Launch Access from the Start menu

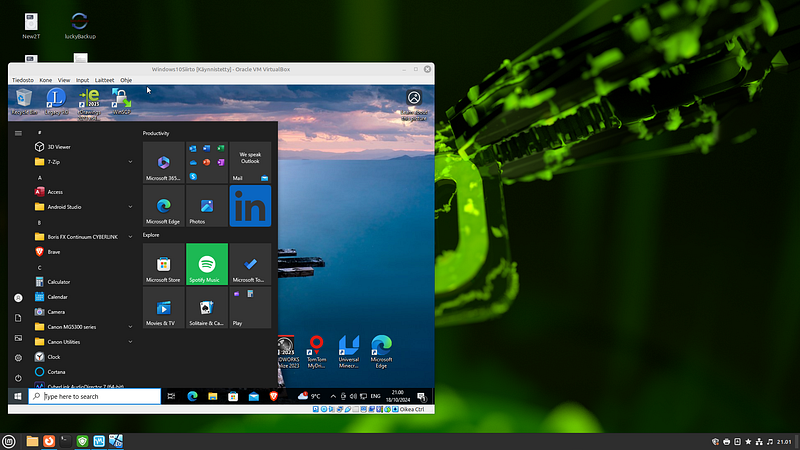[83, 192]
